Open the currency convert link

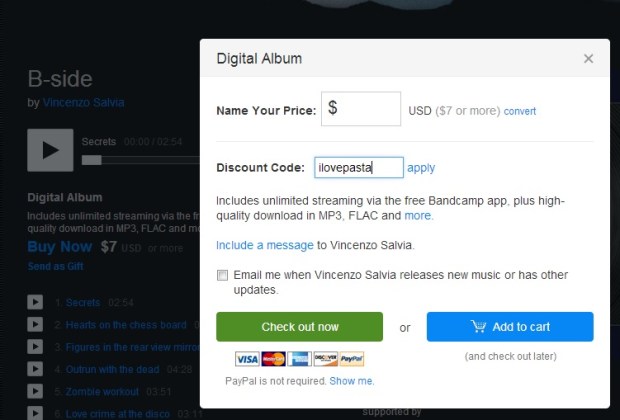pos(520,111)
